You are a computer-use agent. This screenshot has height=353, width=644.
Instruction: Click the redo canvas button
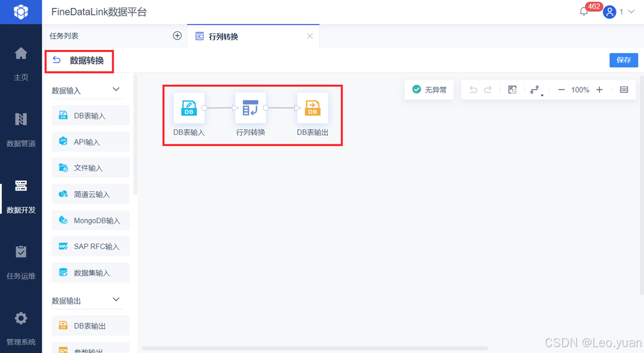pos(488,90)
